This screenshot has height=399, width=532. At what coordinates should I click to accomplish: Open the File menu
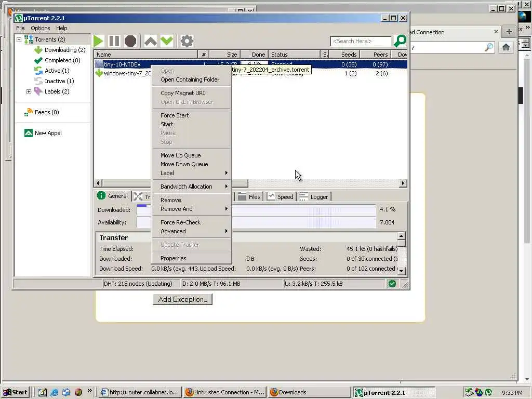point(20,28)
